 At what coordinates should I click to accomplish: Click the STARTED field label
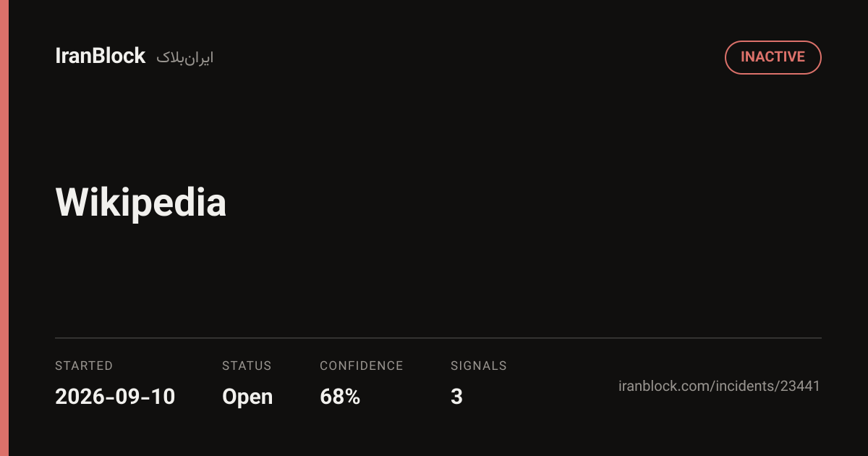pos(84,366)
